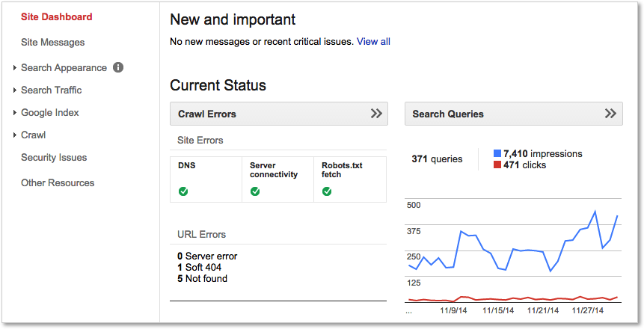The height and width of the screenshot is (329, 644).
Task: Expand the Crawl section arrow
Action: (x=15, y=135)
